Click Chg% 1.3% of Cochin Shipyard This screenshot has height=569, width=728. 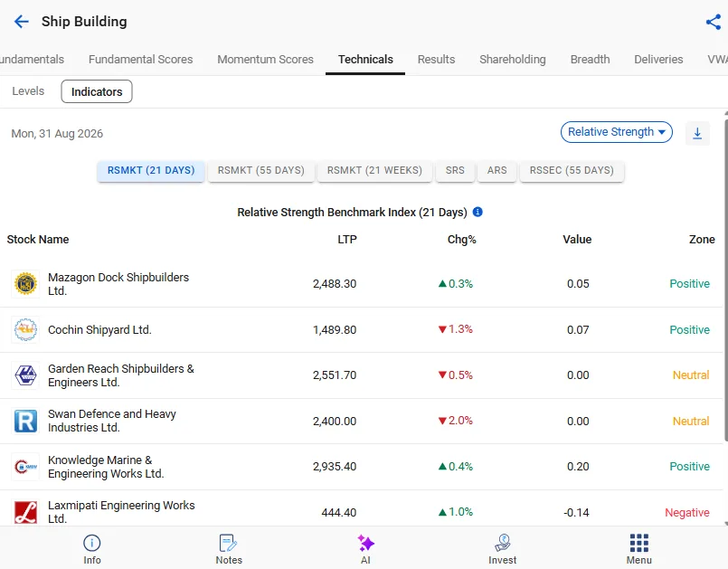click(456, 329)
